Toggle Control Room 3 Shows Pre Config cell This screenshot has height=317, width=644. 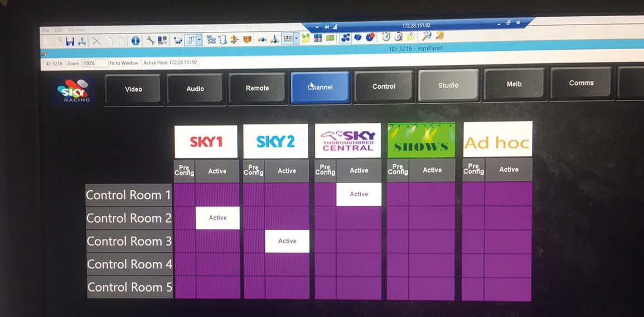click(398, 241)
